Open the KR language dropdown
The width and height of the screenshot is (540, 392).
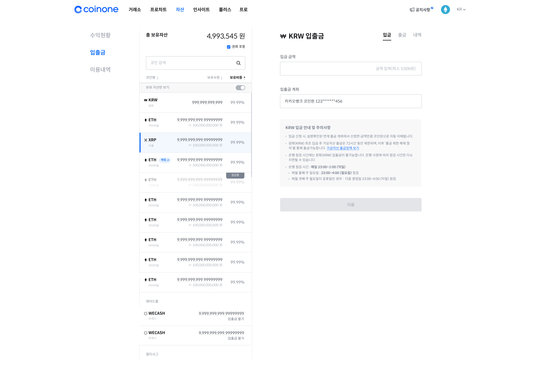[x=461, y=10]
